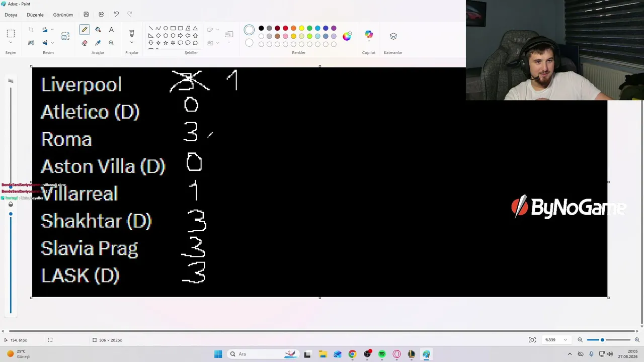644x362 pixels.
Task: Choose the rectangular selection tool
Action: coord(11,33)
